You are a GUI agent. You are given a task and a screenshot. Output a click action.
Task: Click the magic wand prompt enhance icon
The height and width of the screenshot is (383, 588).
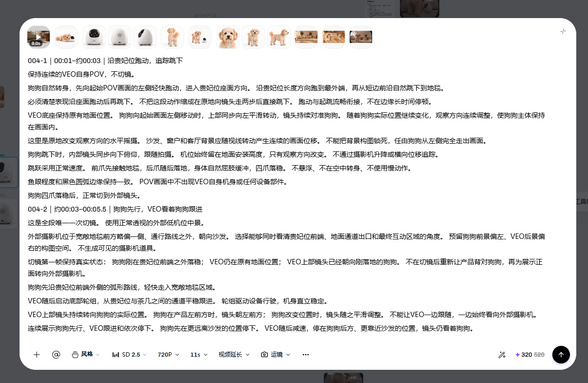502,355
